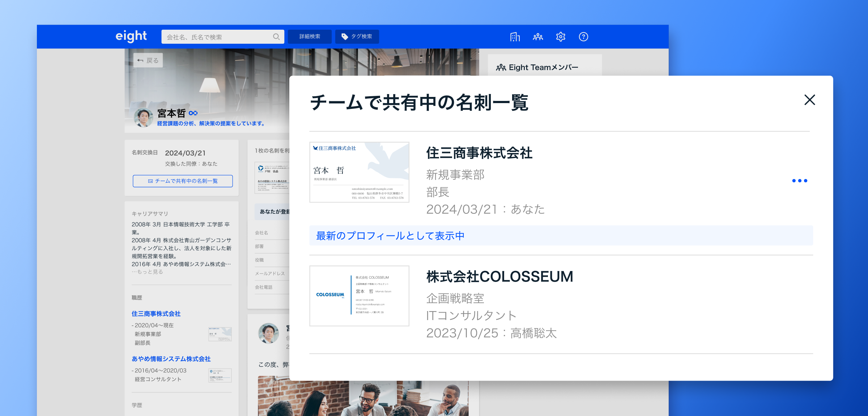Click the 会社名、氏名で検索 search field
This screenshot has width=868, height=416.
point(217,37)
